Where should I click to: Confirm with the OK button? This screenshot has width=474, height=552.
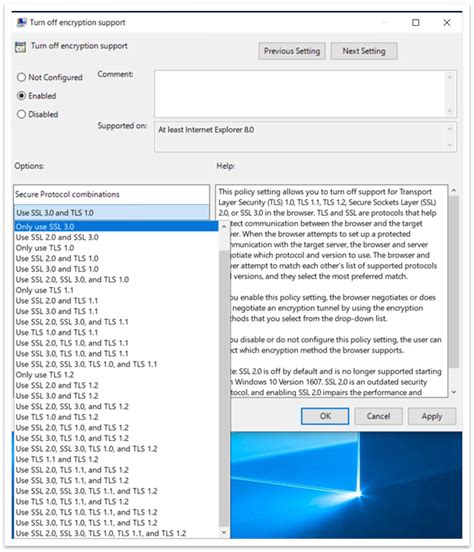[x=325, y=416]
